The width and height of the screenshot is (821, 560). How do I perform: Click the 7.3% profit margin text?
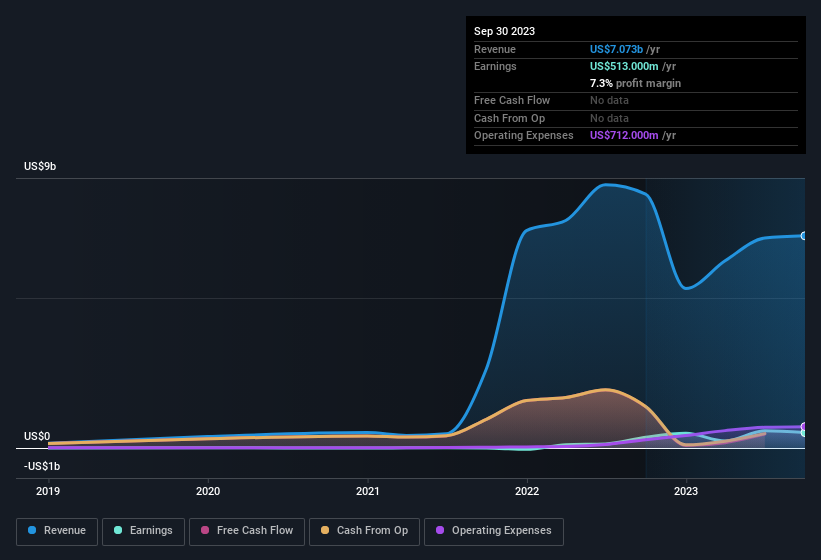coord(635,83)
